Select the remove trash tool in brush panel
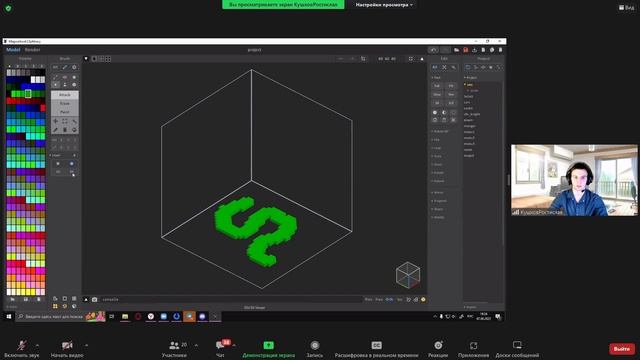 point(65,130)
